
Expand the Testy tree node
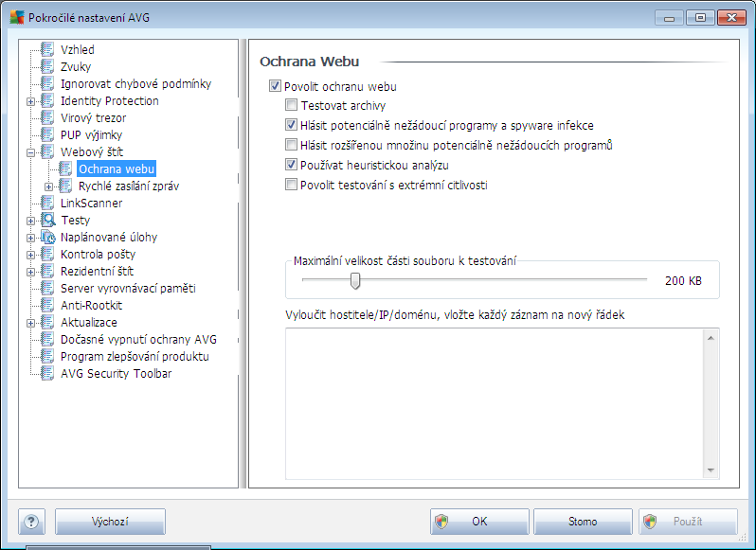31,222
